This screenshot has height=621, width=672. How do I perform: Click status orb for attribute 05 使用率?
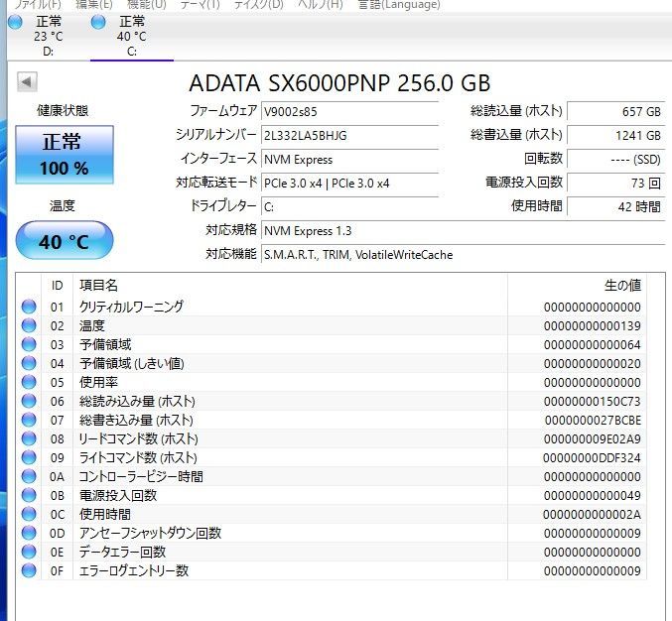(29, 382)
